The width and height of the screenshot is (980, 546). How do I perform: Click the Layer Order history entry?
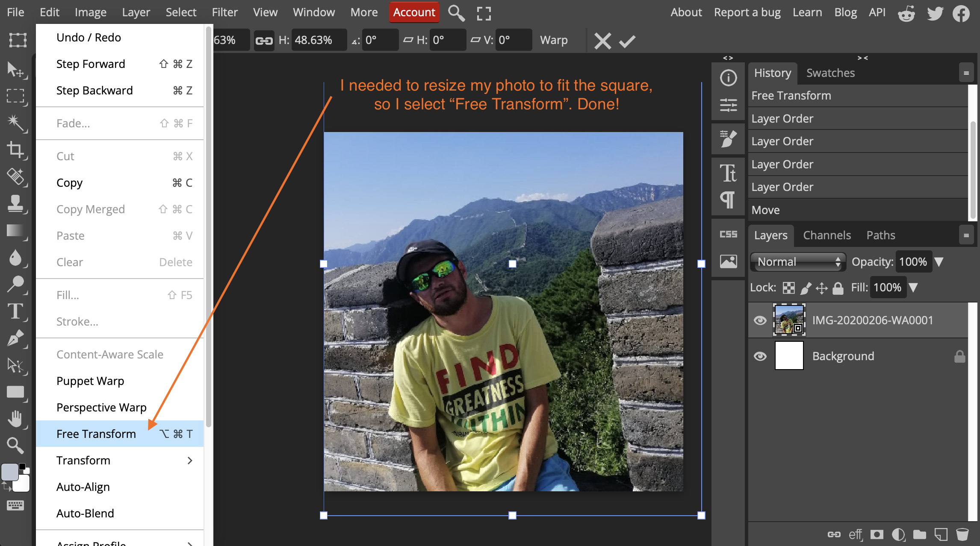[782, 119]
